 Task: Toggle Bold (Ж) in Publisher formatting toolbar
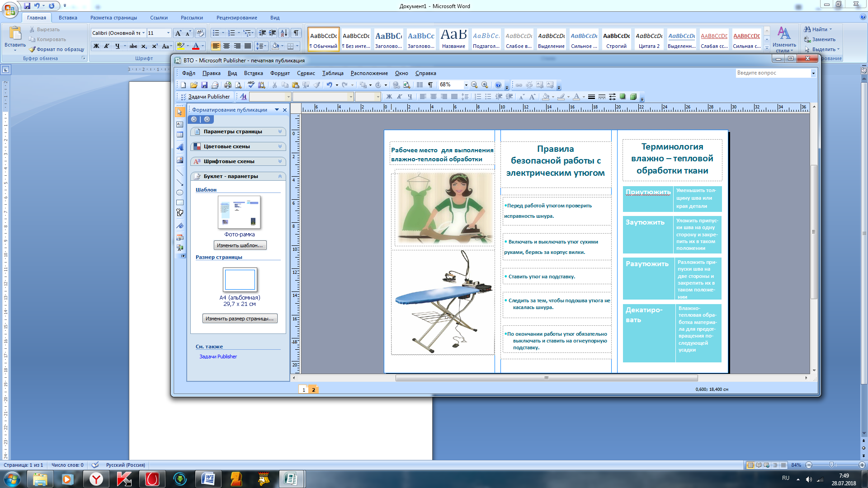tap(389, 97)
